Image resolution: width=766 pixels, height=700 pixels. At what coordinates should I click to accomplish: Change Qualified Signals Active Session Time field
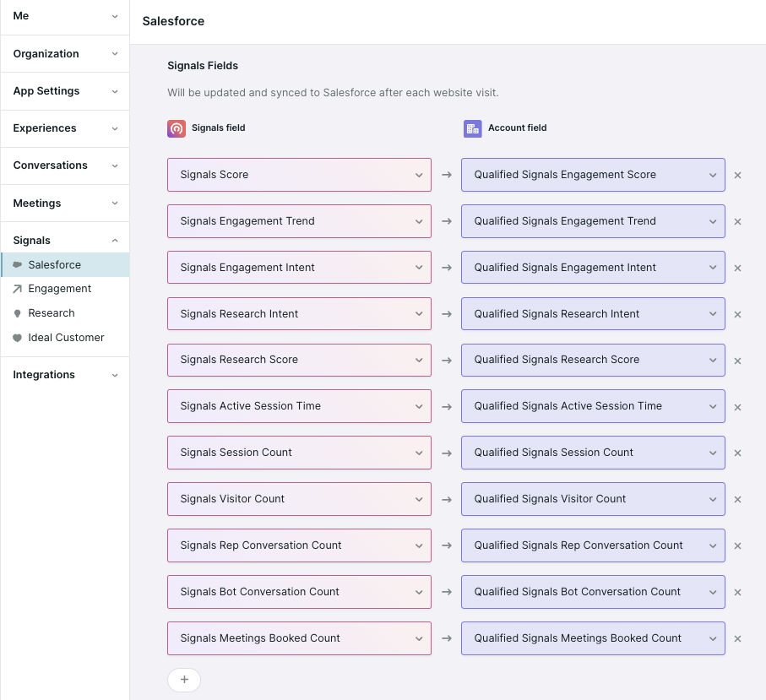593,406
